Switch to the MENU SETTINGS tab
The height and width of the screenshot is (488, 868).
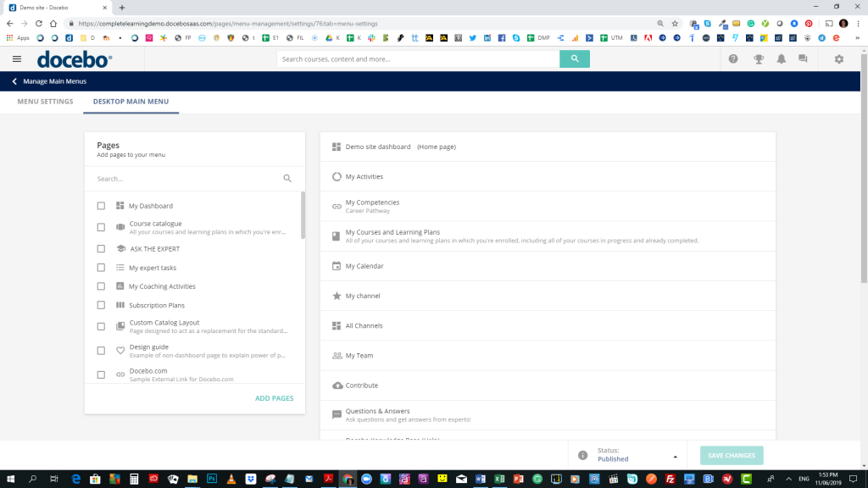tap(45, 101)
